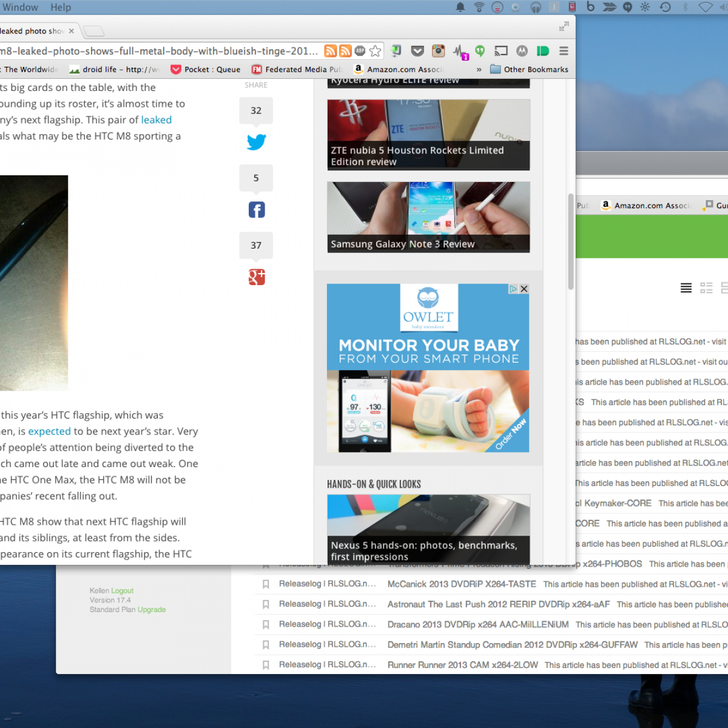Open the ZTE nubia 5 Houston Rockets review
728x728 pixels.
(429, 135)
